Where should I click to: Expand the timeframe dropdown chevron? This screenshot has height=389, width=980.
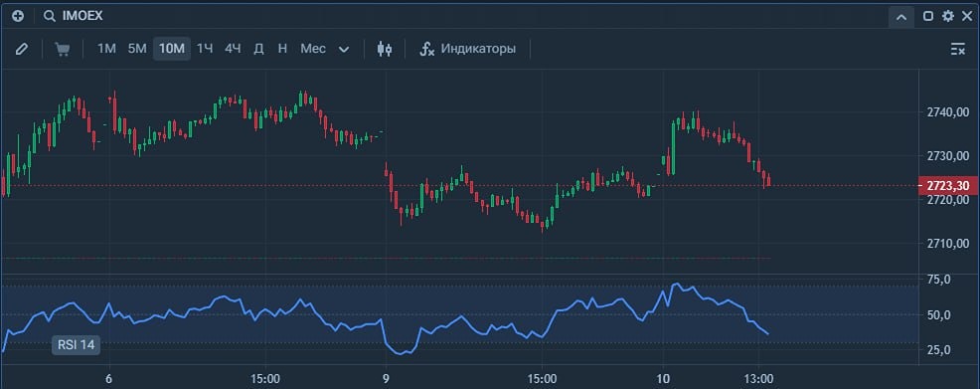344,50
